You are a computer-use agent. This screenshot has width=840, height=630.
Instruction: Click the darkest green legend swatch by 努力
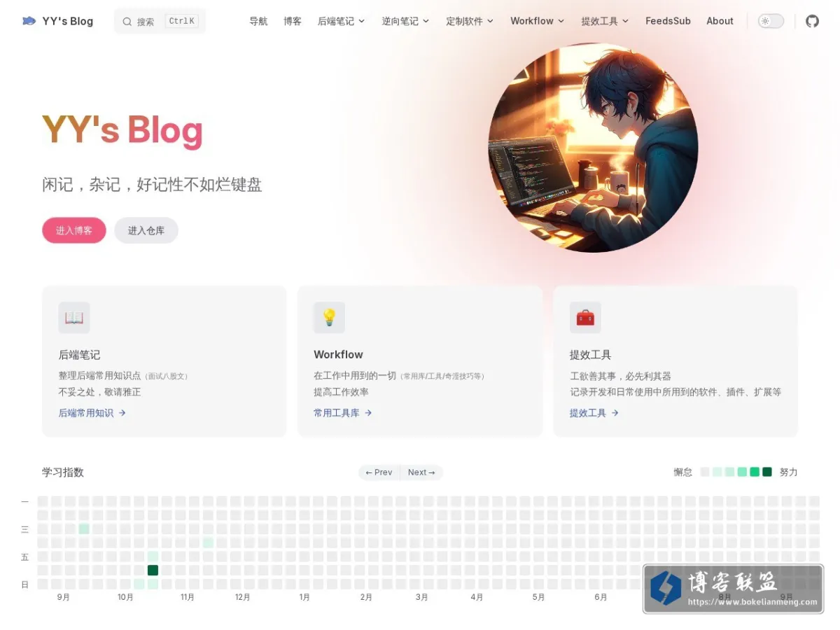(x=767, y=472)
